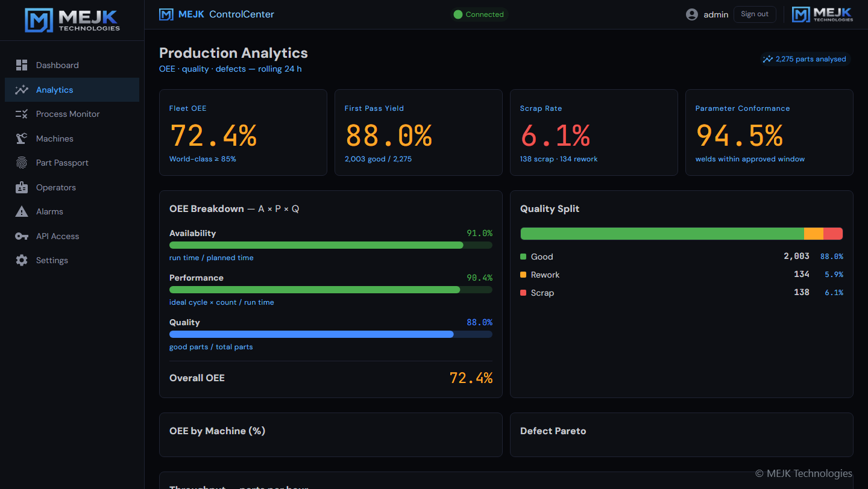Click the Fleet OEE 72.4% value

(213, 135)
